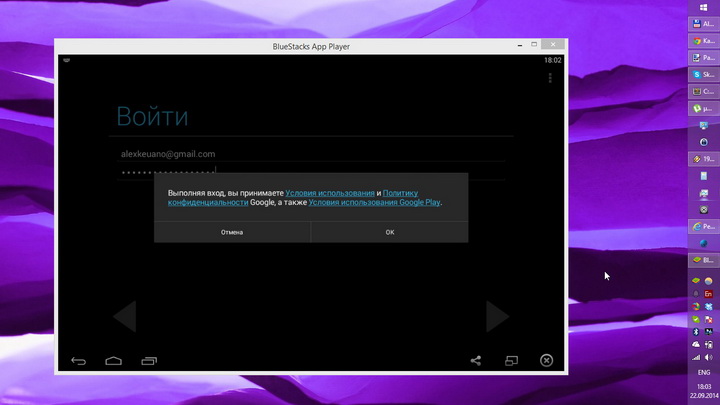Open Условия использования Google Play link

(x=374, y=202)
